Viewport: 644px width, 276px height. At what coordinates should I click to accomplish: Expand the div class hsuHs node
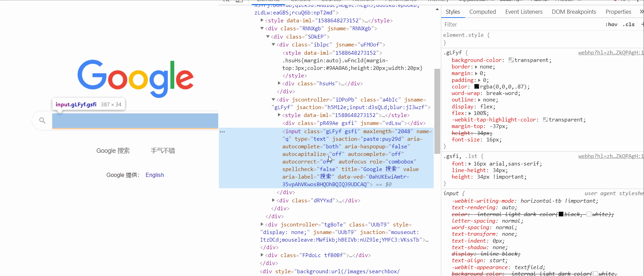point(279,83)
